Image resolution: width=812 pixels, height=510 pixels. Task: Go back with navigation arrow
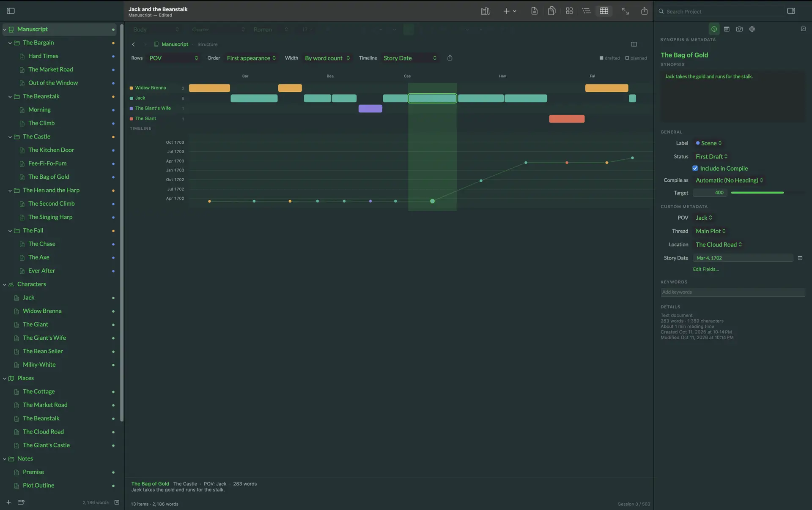pos(133,44)
